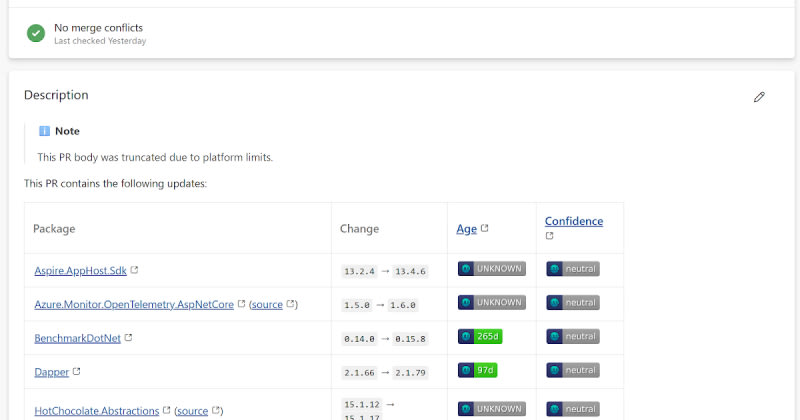Click 265d age badge for BenchmarkDotNet
This screenshot has height=420, width=800.
click(x=480, y=336)
